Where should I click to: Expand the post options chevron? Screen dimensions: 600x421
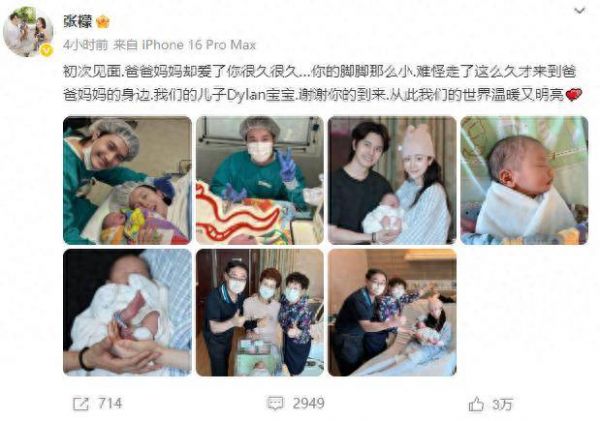[579, 11]
